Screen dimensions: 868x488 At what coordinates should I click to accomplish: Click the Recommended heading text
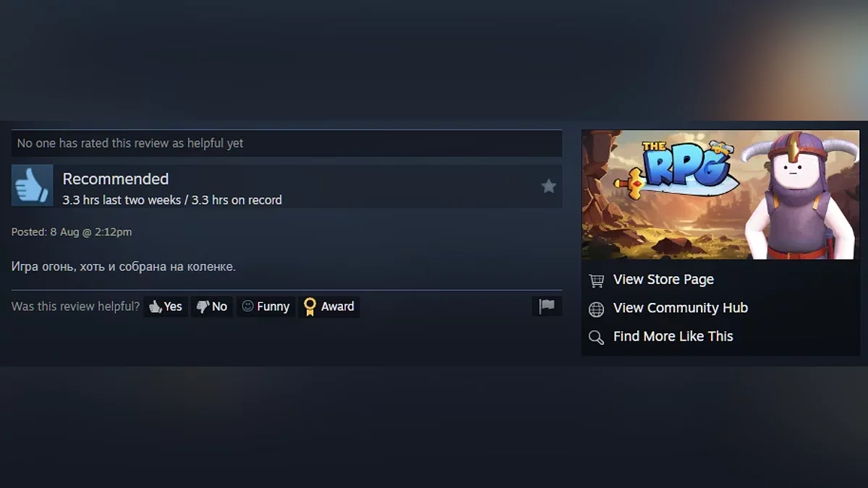pyautogui.click(x=116, y=179)
